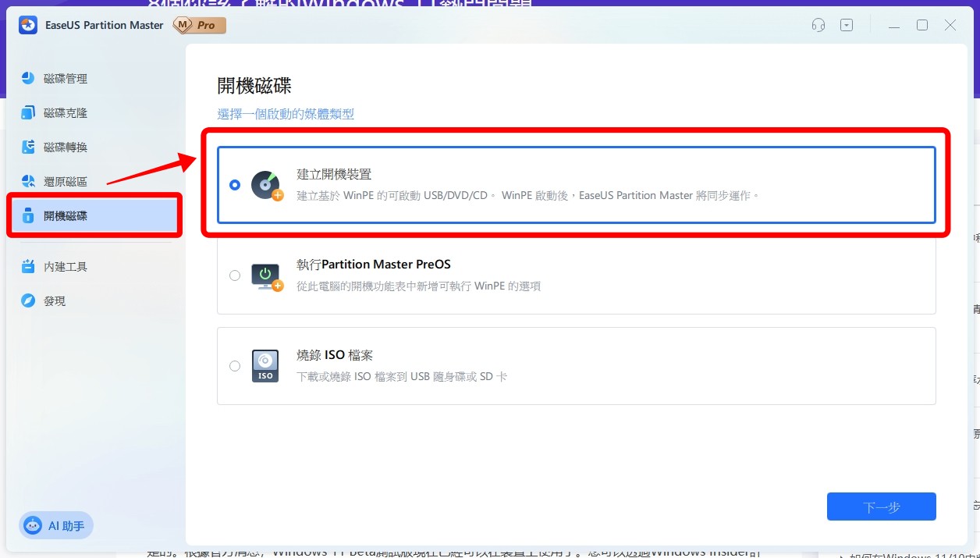The height and width of the screenshot is (558, 980).
Task: Click the AI 助手 robot icon
Action: 34,526
